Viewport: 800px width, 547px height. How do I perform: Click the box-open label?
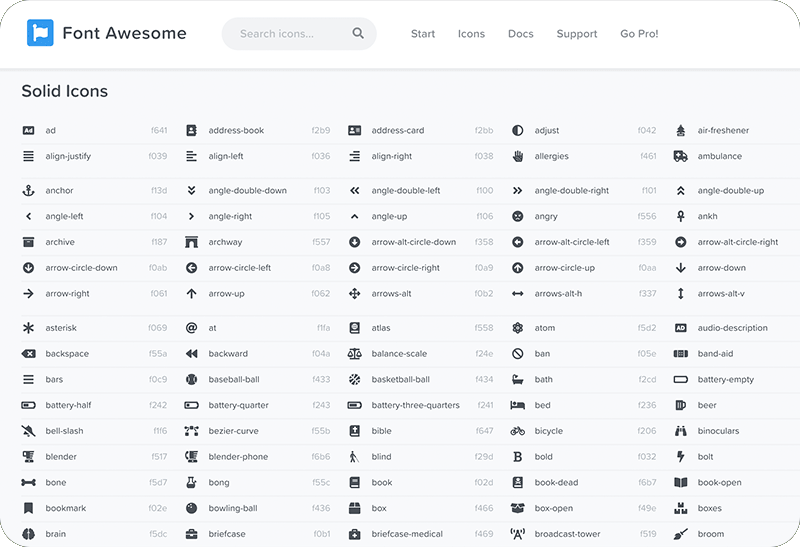(x=554, y=508)
